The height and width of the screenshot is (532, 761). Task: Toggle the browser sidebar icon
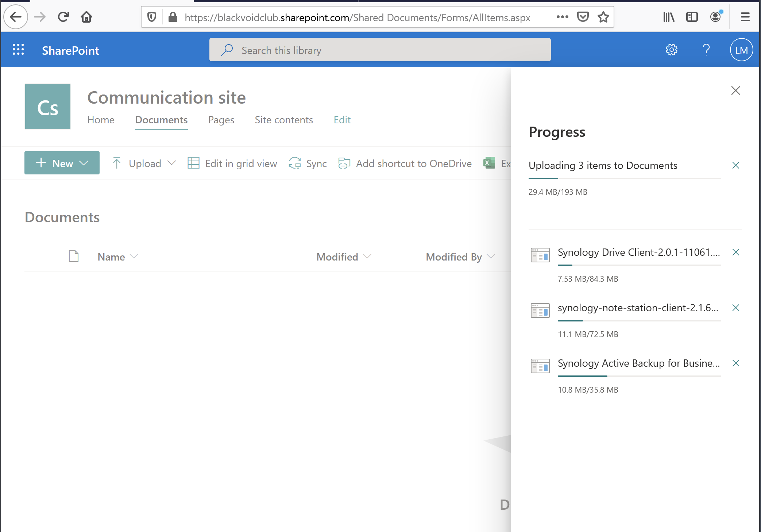692,17
